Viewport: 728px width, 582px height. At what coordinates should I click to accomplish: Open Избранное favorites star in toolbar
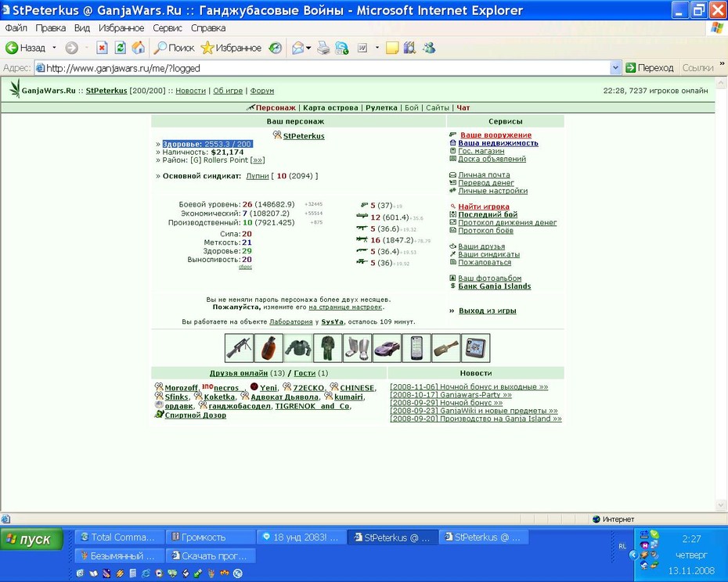tap(231, 48)
